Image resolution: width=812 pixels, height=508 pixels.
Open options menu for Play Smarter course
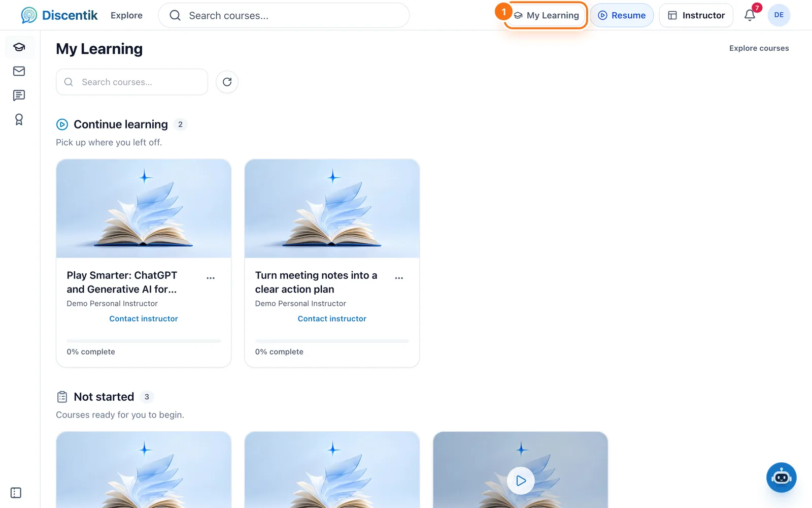tap(211, 278)
